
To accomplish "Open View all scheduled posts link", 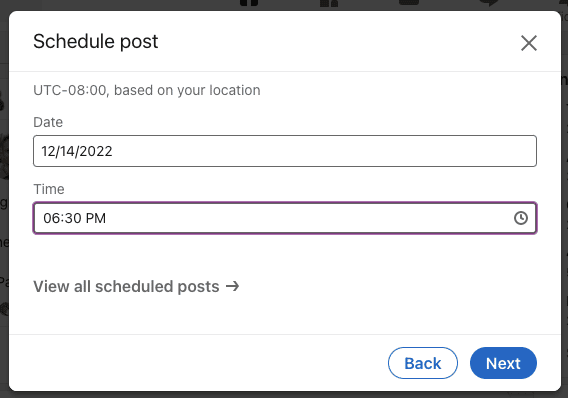I will (x=136, y=286).
